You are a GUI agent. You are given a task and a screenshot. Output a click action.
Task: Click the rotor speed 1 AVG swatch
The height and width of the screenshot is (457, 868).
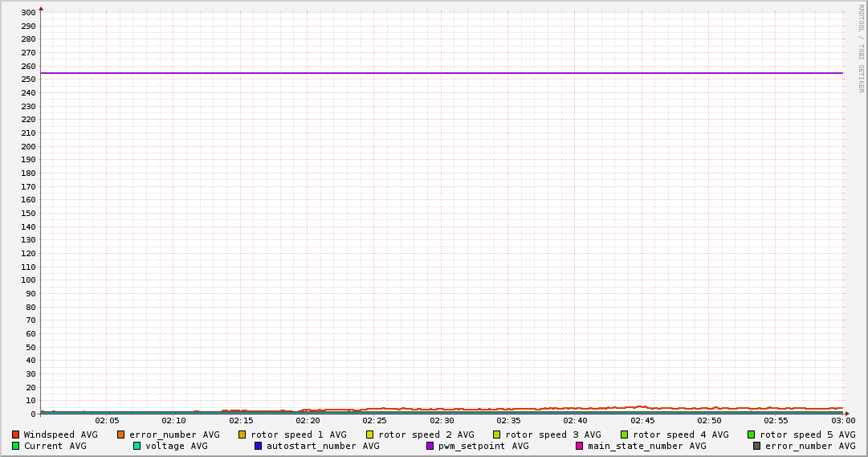tap(242, 435)
